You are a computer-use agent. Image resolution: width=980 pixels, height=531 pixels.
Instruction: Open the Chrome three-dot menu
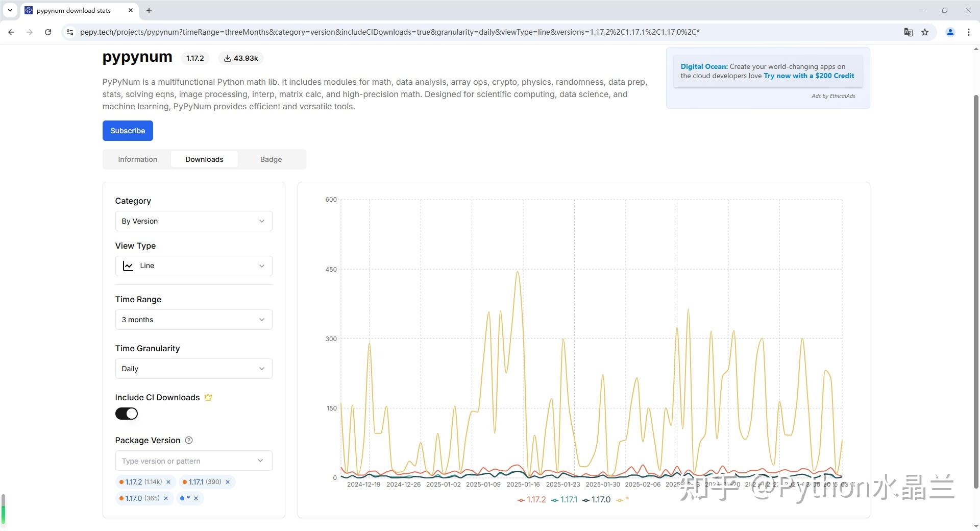tap(968, 32)
